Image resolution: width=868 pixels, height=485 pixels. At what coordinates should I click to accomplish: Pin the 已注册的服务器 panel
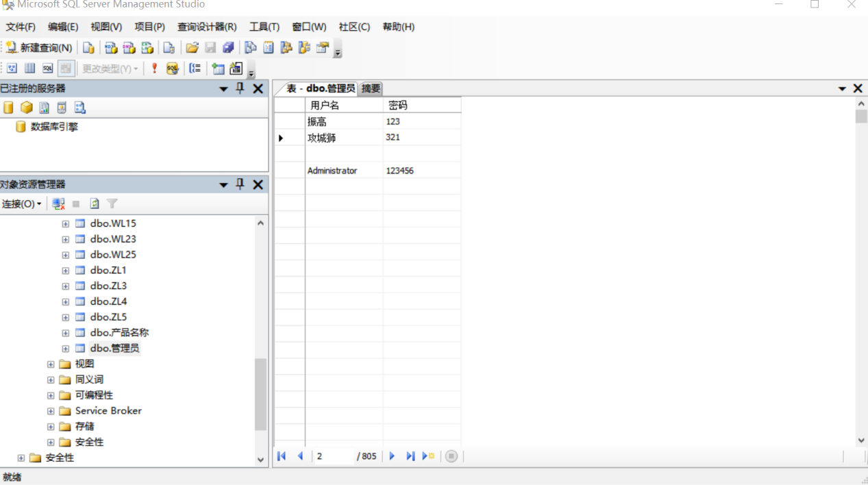tap(240, 88)
